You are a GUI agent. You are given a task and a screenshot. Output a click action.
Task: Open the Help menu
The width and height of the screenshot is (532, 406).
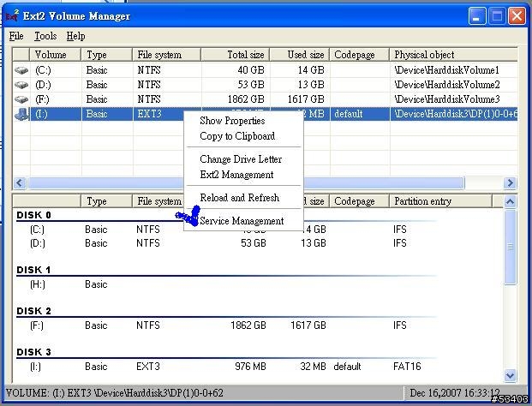75,36
